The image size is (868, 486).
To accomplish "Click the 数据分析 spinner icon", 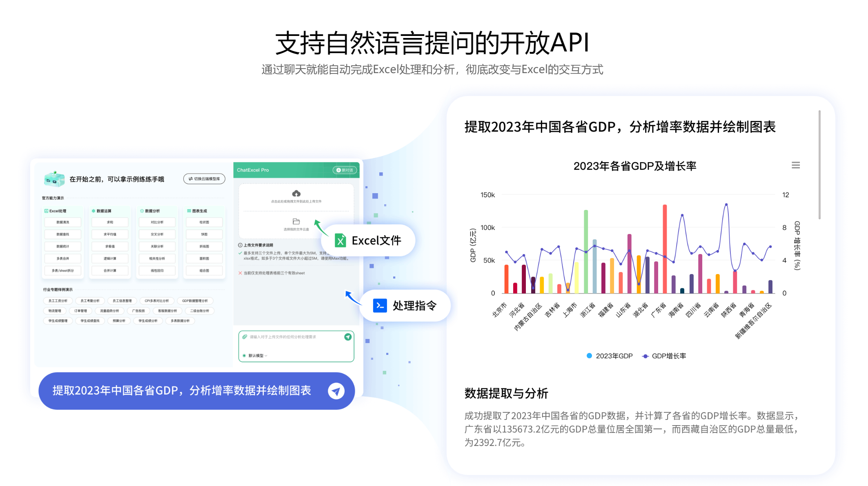I will point(141,211).
